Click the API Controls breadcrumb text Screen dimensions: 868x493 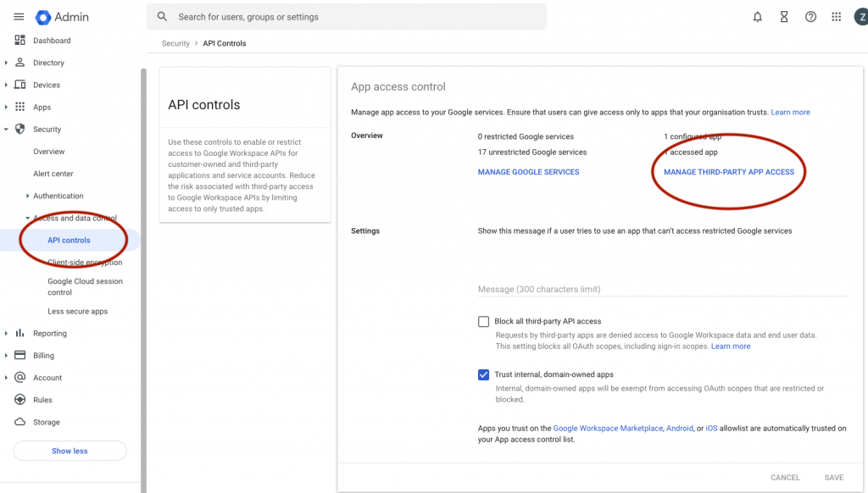coord(224,43)
